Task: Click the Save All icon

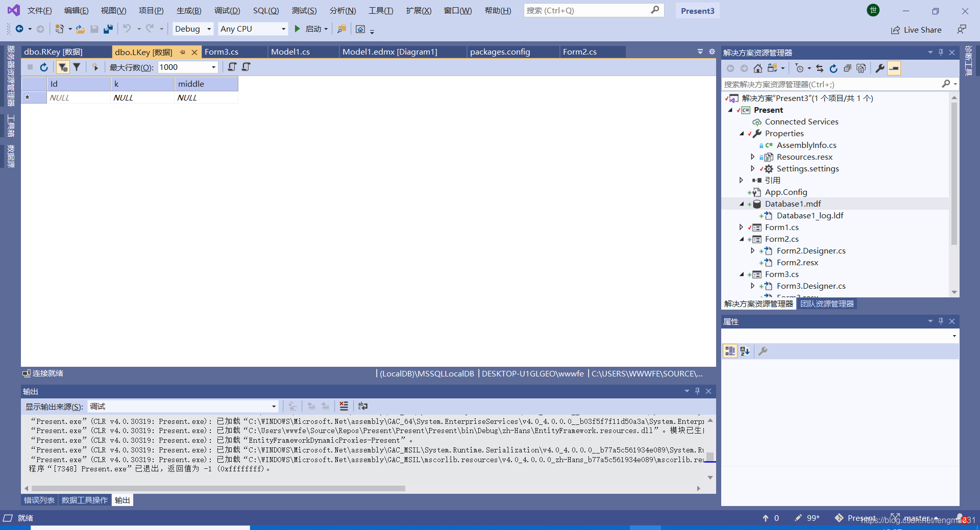Action: pos(108,29)
